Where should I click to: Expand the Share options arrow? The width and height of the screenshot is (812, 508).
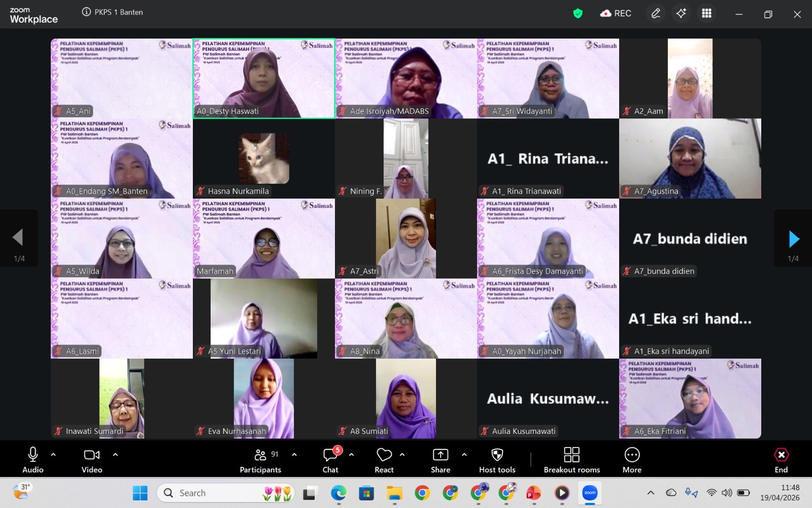[x=464, y=455]
